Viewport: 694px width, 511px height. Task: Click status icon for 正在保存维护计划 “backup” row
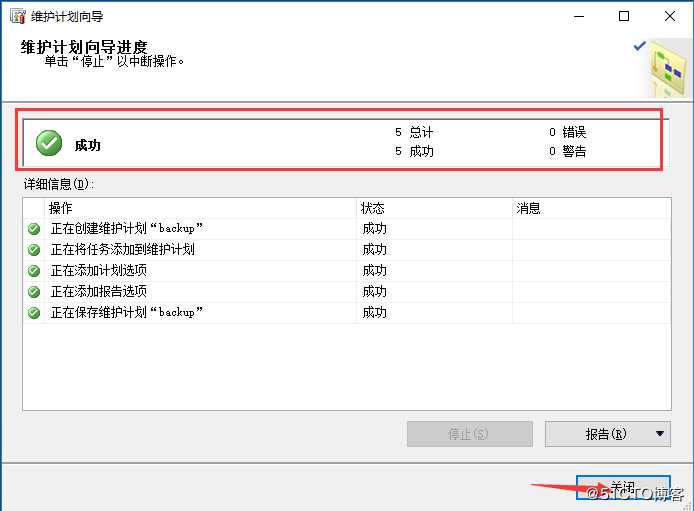[x=34, y=313]
